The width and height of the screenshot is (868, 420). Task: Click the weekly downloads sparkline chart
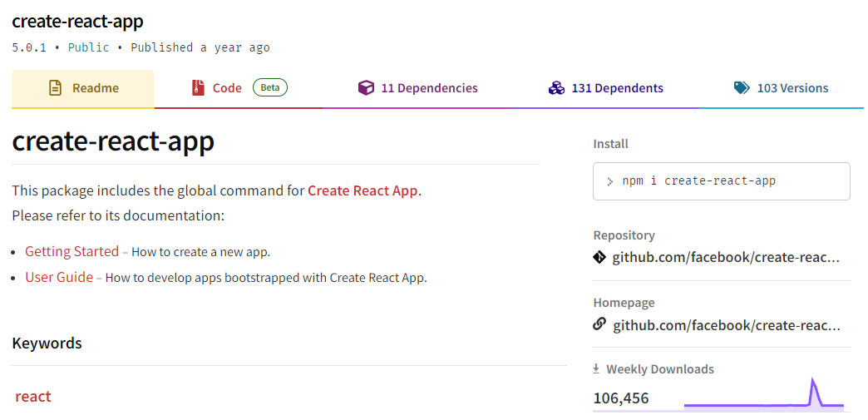click(x=763, y=396)
